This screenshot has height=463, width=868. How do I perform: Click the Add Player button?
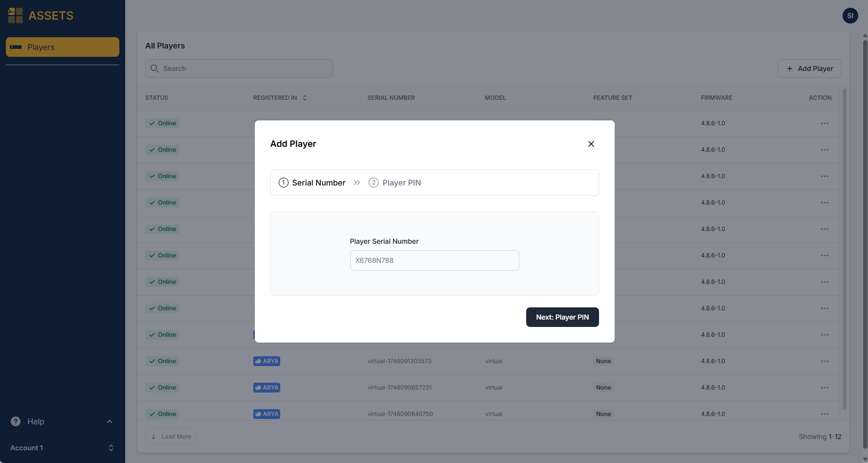click(x=809, y=69)
